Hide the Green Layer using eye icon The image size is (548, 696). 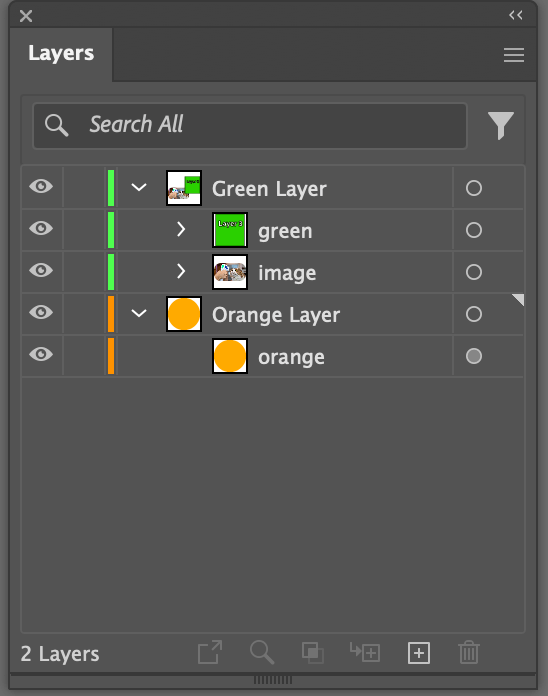point(41,186)
